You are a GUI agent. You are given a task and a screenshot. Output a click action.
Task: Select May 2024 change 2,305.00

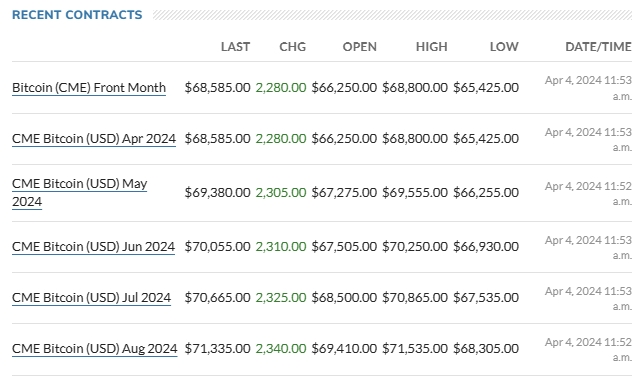pos(281,192)
